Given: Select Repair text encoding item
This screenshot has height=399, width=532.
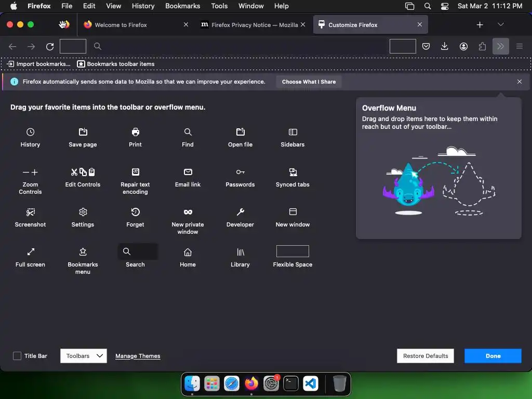Looking at the screenshot, I should 135,181.
